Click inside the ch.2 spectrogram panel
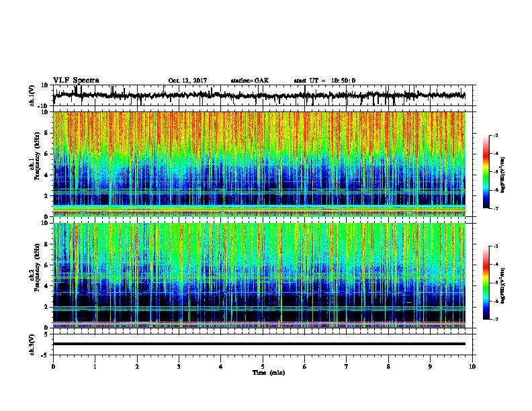This screenshot has width=532, height=411. click(259, 275)
